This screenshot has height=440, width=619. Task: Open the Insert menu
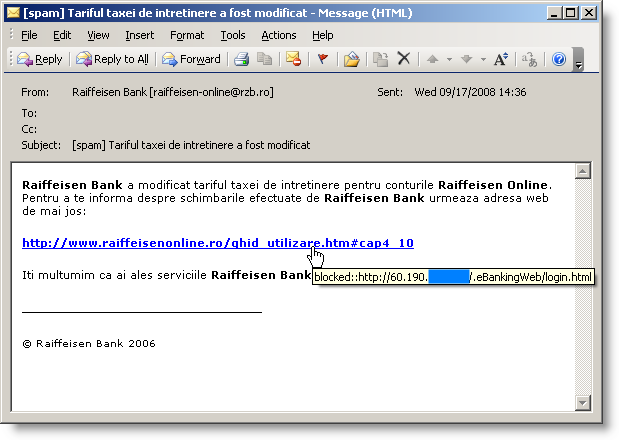point(140,36)
